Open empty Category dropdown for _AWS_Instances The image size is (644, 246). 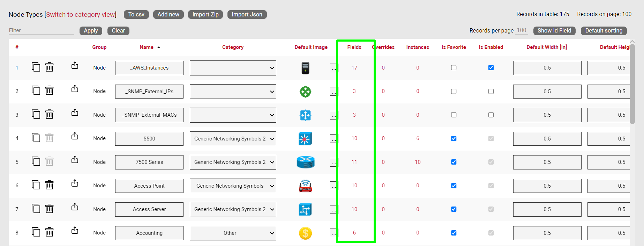point(233,68)
